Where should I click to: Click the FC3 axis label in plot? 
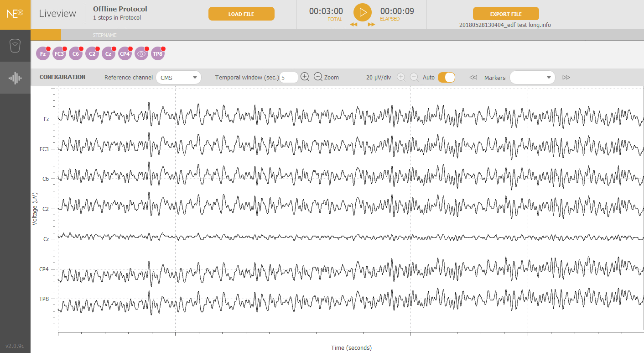point(44,149)
